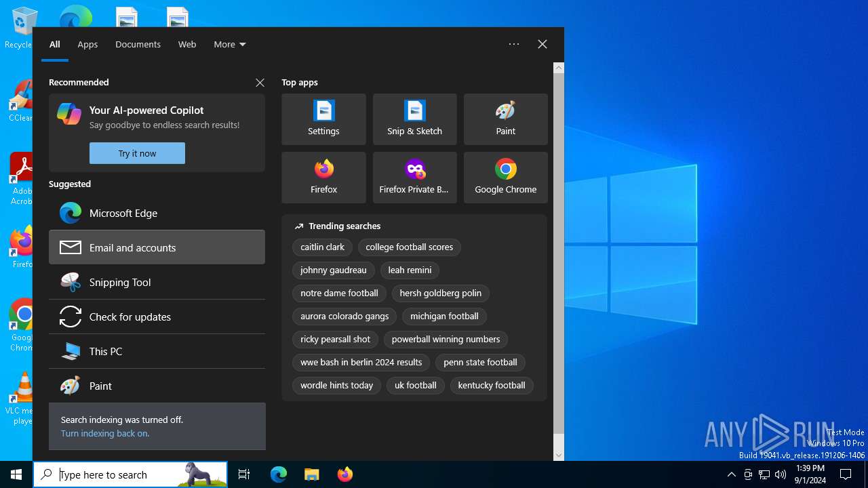The width and height of the screenshot is (868, 488).
Task: Select wordle hints today trend
Action: click(x=337, y=386)
